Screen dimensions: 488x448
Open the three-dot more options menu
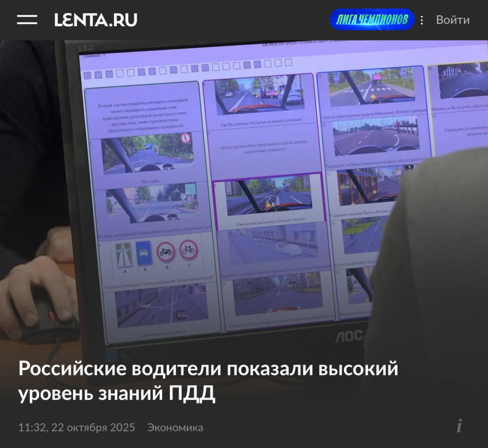coord(422,20)
